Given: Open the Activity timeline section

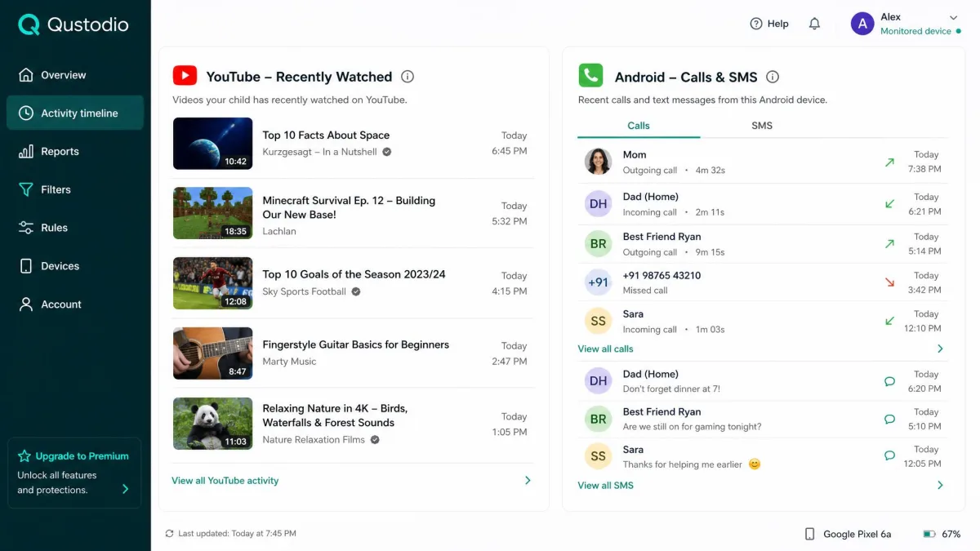Looking at the screenshot, I should 75,113.
